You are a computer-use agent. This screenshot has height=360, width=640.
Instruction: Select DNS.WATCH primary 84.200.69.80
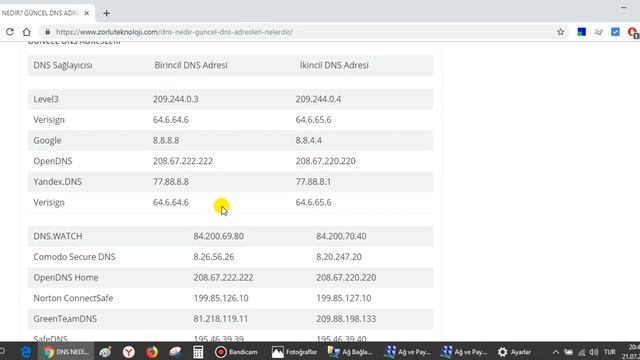218,236
